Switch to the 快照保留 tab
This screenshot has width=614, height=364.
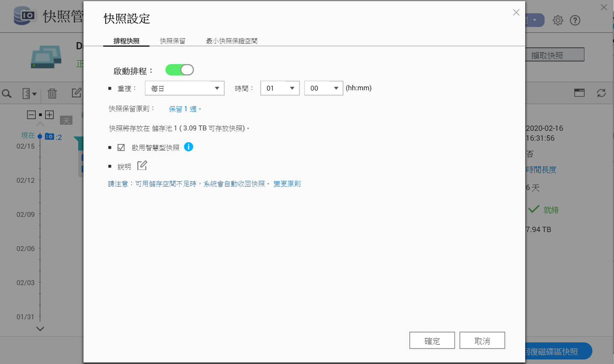click(x=172, y=41)
